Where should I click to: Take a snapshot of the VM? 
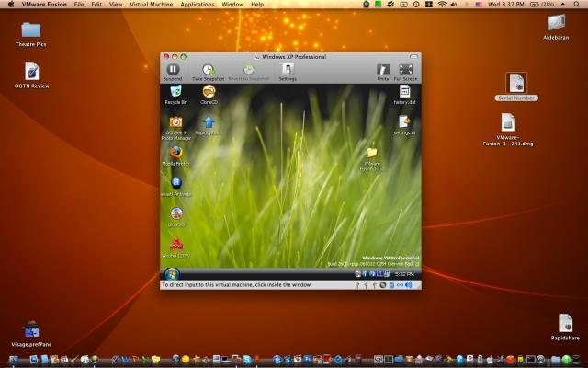(209, 70)
